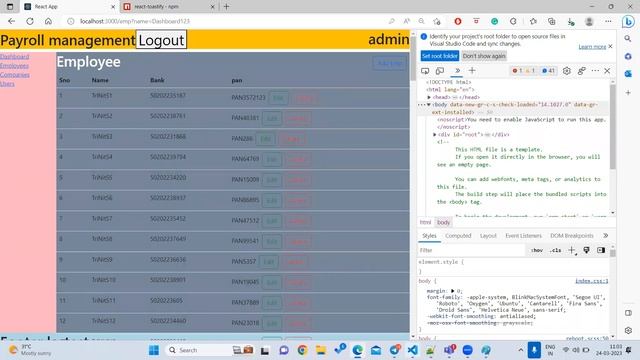Close the DevTools panel
640x360 pixels.
tap(607, 71)
